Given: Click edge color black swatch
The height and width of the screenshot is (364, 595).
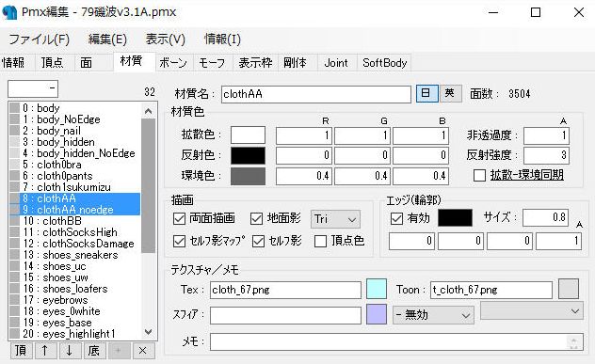Looking at the screenshot, I should click(x=456, y=218).
